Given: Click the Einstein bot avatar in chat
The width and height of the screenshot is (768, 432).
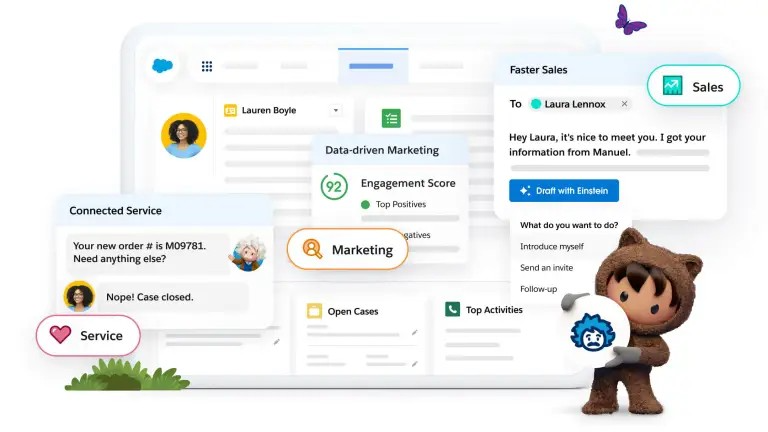Looking at the screenshot, I should [x=249, y=254].
